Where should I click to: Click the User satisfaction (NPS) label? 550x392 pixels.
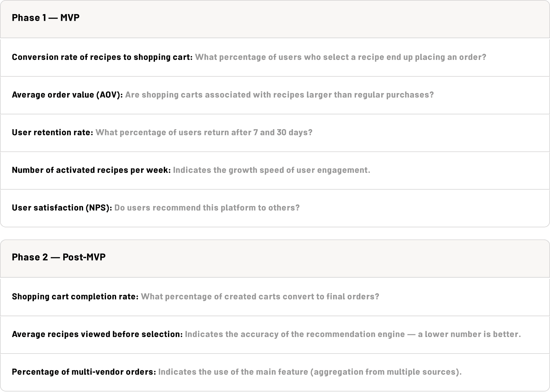pyautogui.click(x=62, y=208)
